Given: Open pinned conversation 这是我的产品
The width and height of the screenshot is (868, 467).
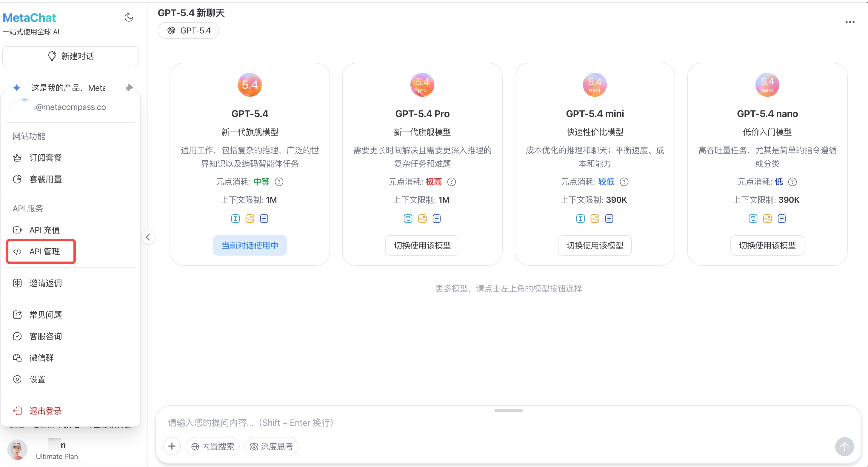Looking at the screenshot, I should click(x=68, y=88).
